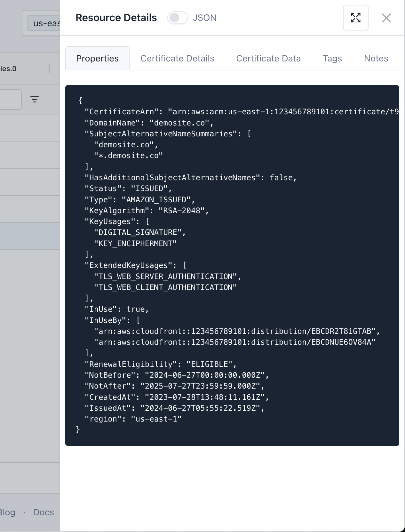Click the "NotBefore" date line
The width and height of the screenshot is (405, 532).
click(177, 375)
